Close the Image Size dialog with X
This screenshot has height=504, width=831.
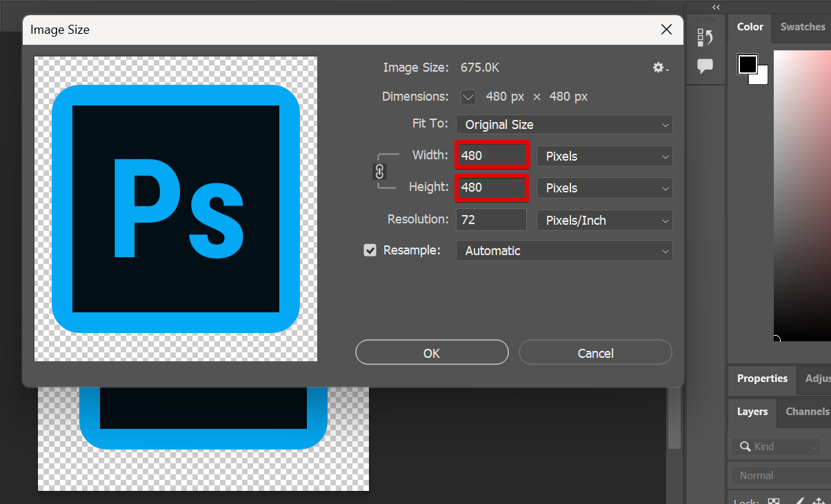(x=666, y=30)
